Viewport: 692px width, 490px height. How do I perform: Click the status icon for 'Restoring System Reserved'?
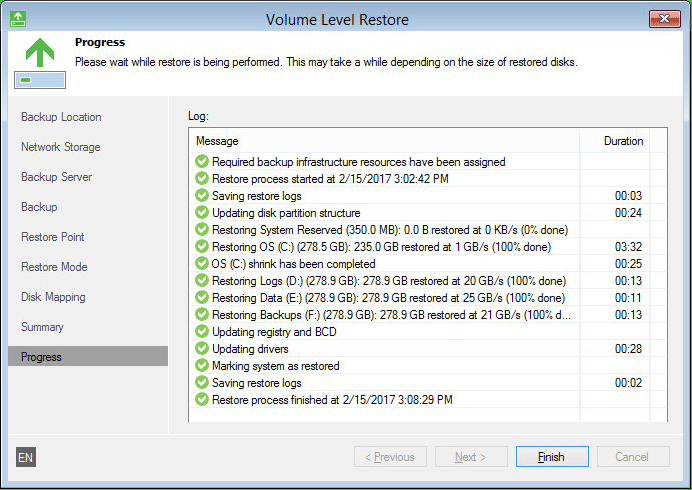tap(202, 230)
